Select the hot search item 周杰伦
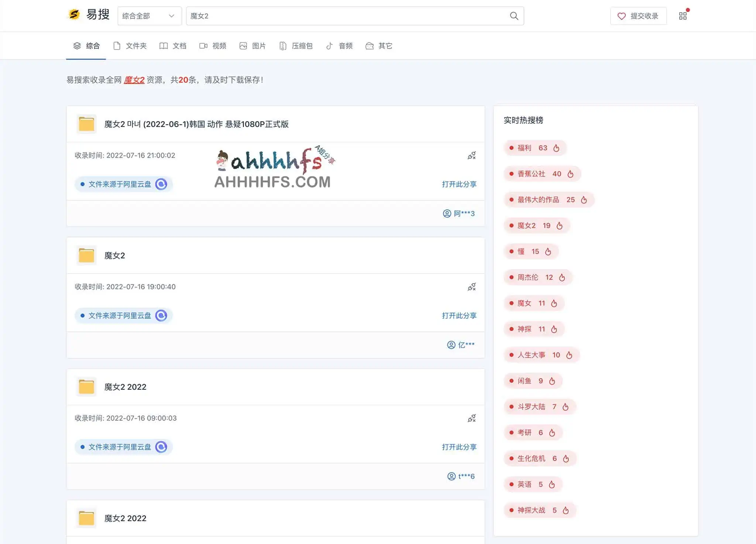 (528, 277)
